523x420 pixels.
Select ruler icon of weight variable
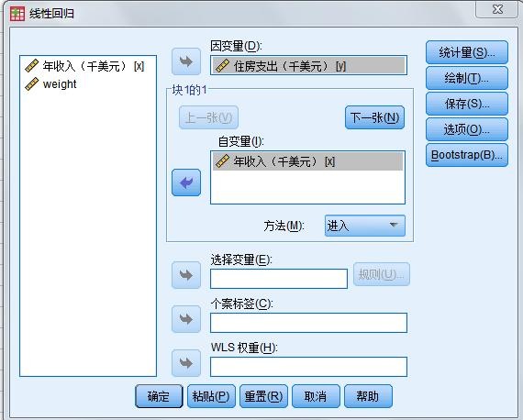coord(32,84)
